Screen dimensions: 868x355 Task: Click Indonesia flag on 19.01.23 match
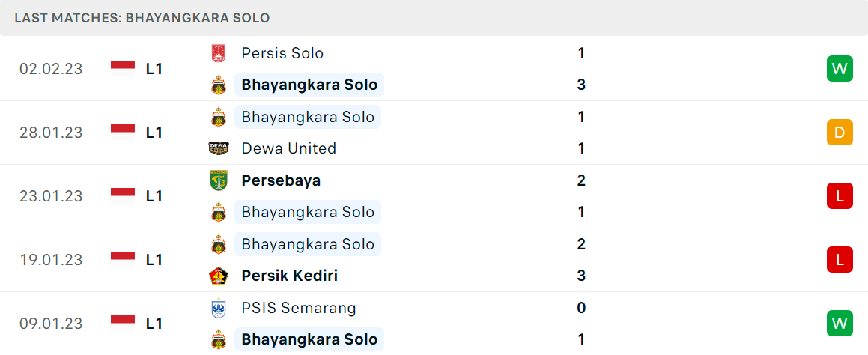tap(123, 260)
